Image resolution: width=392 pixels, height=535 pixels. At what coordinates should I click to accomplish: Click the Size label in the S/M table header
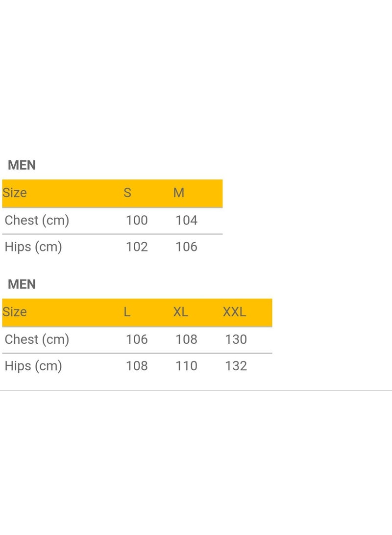coord(15,193)
